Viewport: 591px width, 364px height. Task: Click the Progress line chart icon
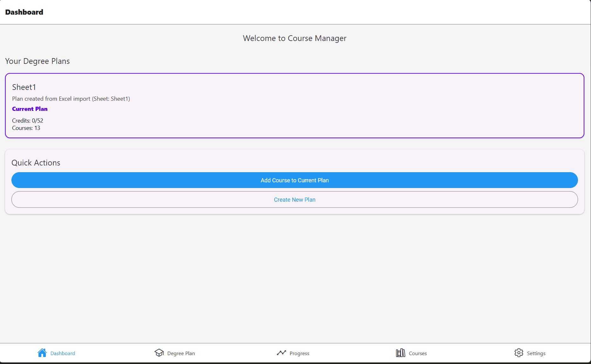point(281,353)
